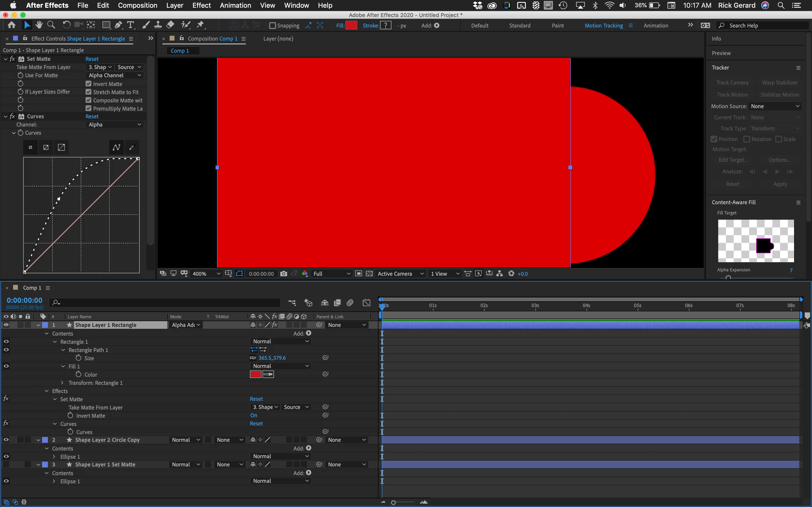Open the Composition menu
Screen dimensions: 812x507
click(x=137, y=5)
